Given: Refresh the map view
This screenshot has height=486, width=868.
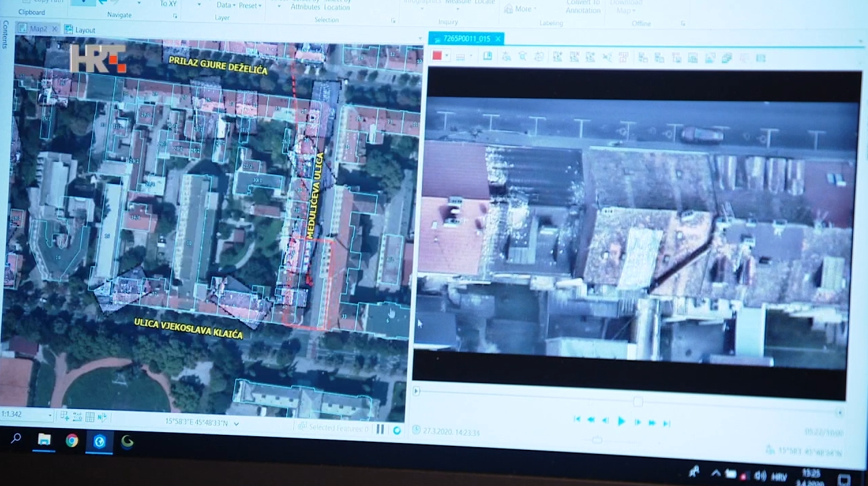Looking at the screenshot, I should [x=397, y=430].
